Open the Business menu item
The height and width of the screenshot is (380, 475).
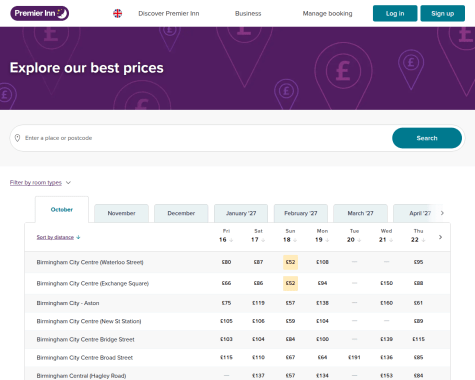click(x=248, y=13)
